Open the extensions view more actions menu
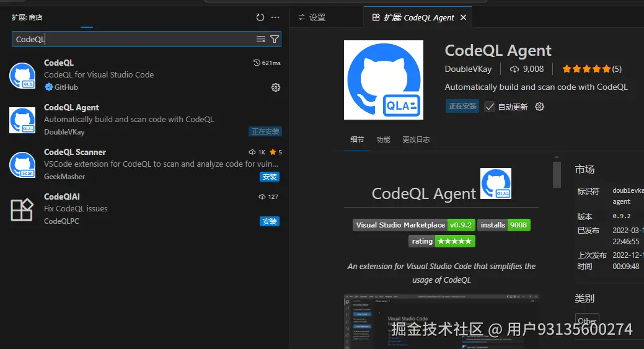The height and width of the screenshot is (349, 644). (x=275, y=17)
